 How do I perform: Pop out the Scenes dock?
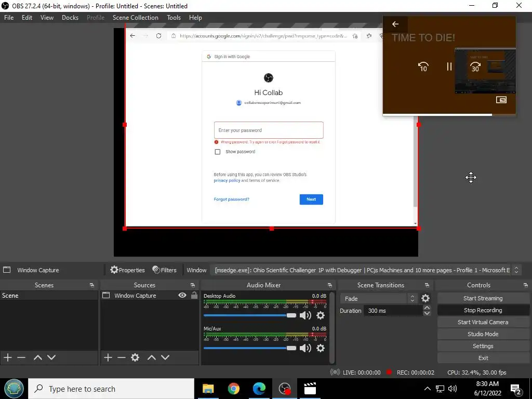point(92,285)
